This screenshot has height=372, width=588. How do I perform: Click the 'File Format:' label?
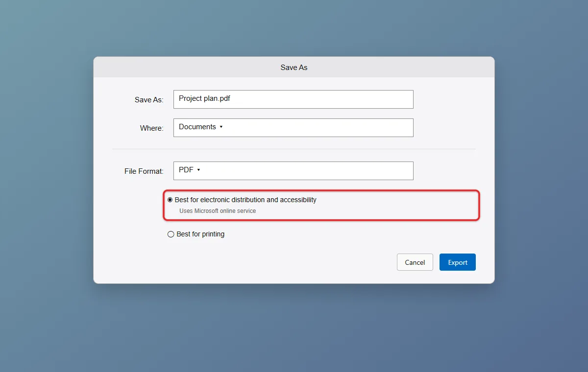[144, 171]
